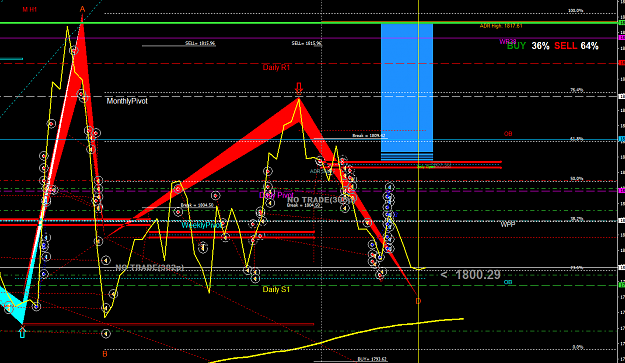
Task: Click the 64% sell percentage value
Action: pos(589,46)
